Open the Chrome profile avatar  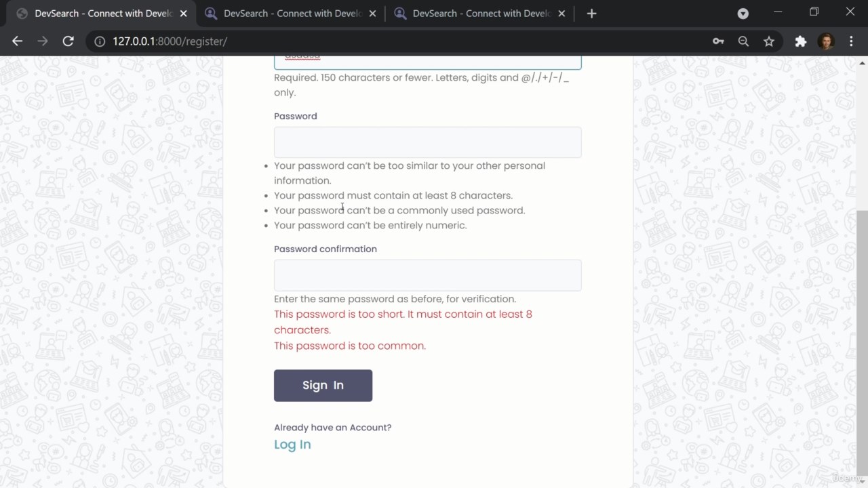(x=826, y=41)
